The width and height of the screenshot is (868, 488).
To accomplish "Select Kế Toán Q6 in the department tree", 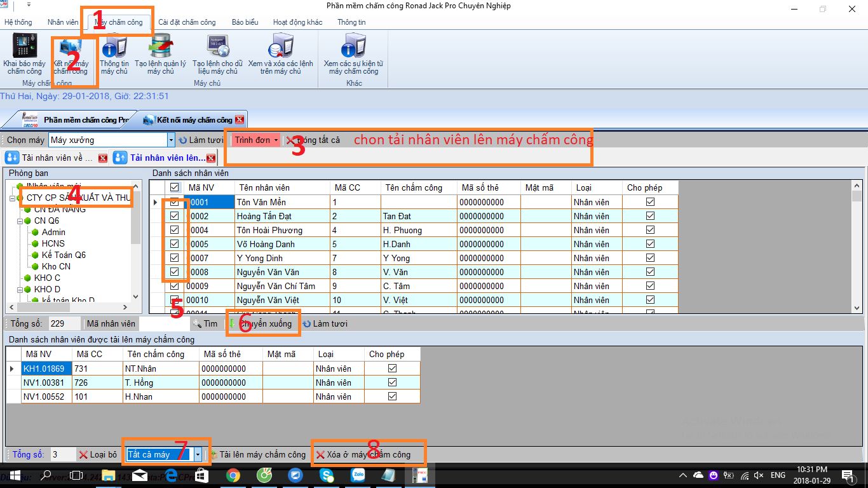I will [64, 255].
